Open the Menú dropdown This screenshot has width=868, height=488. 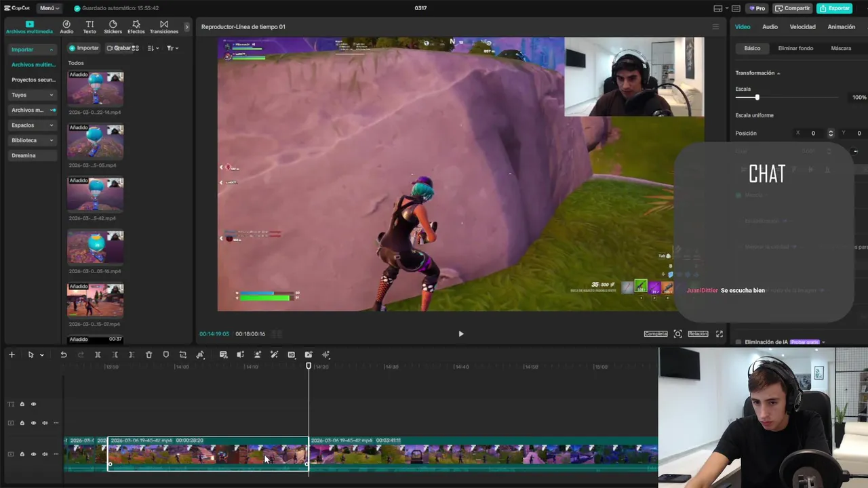coord(49,8)
